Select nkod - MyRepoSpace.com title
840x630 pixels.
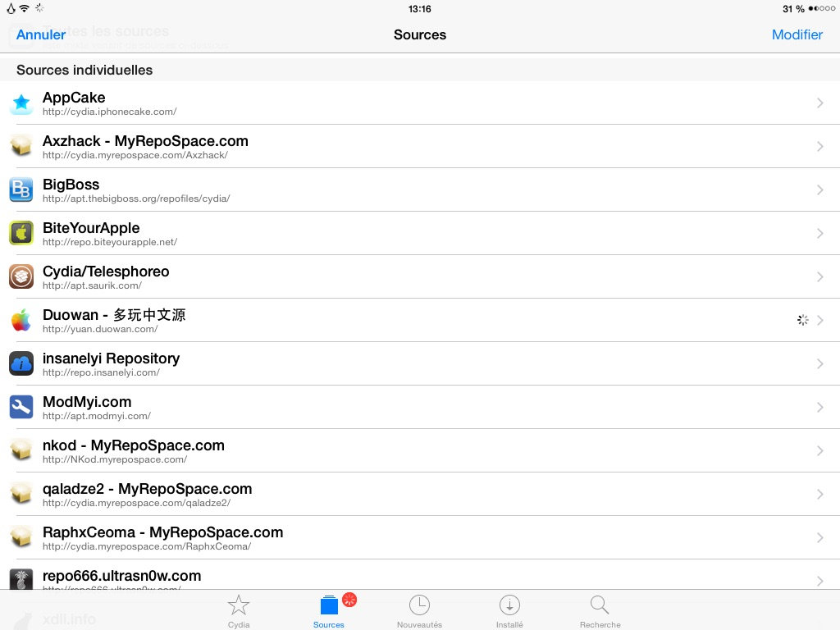tap(134, 445)
